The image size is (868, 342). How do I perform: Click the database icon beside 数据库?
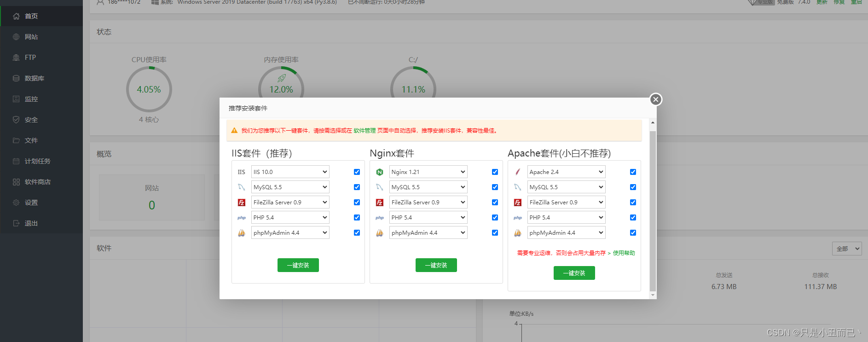tap(16, 78)
